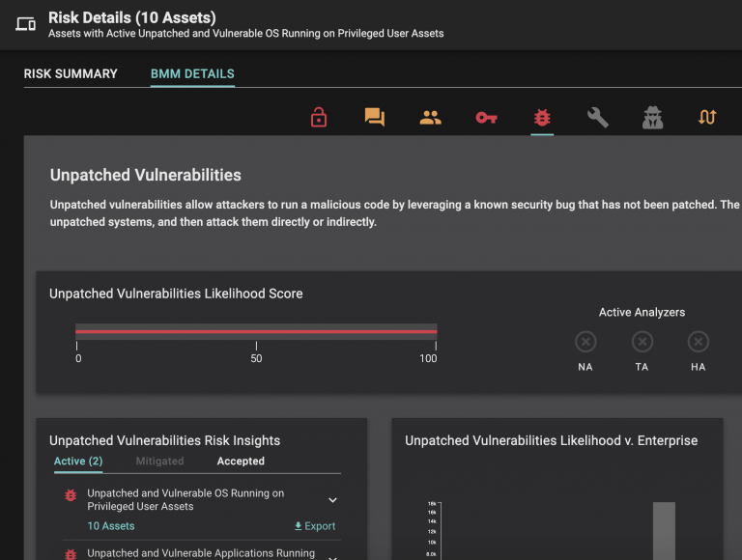Expand the Vulnerable OS Running insight
This screenshot has width=742, height=560.
tap(332, 500)
